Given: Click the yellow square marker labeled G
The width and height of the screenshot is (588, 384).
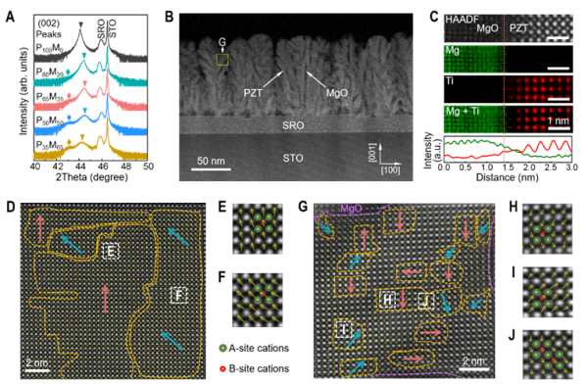Looking at the screenshot, I should (222, 60).
